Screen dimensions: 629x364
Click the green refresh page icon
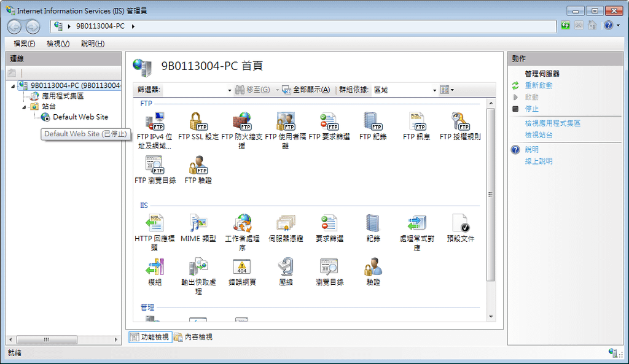click(565, 26)
